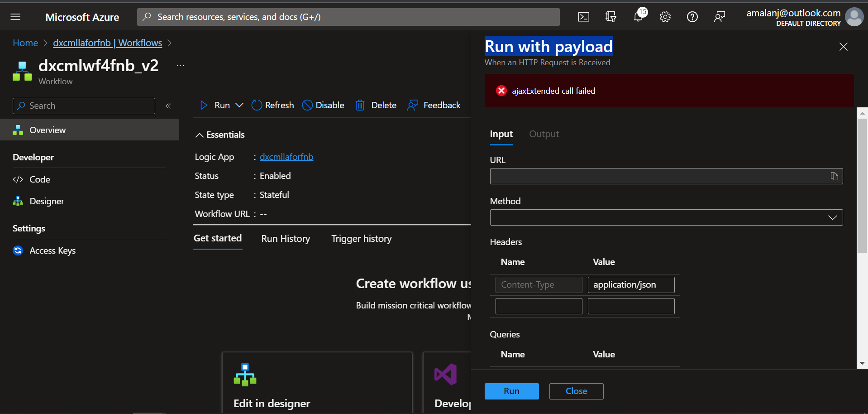This screenshot has height=414, width=868.
Task: Open the Help question mark icon
Action: (692, 17)
